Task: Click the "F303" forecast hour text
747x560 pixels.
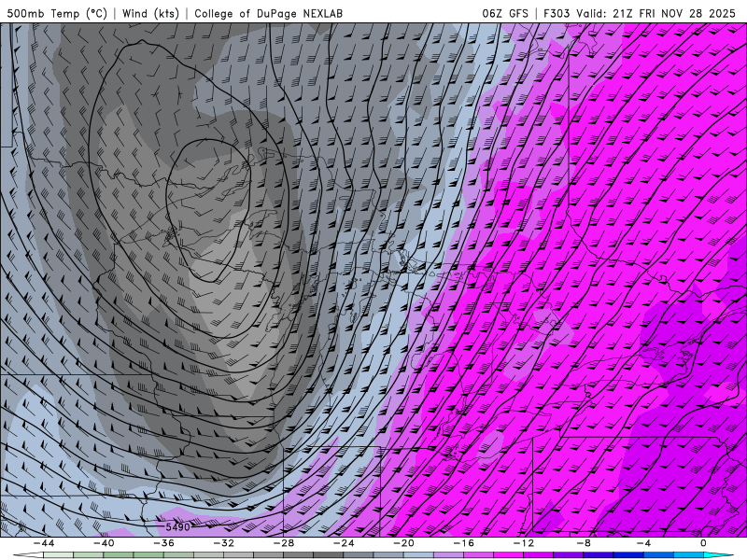Action: 557,14
